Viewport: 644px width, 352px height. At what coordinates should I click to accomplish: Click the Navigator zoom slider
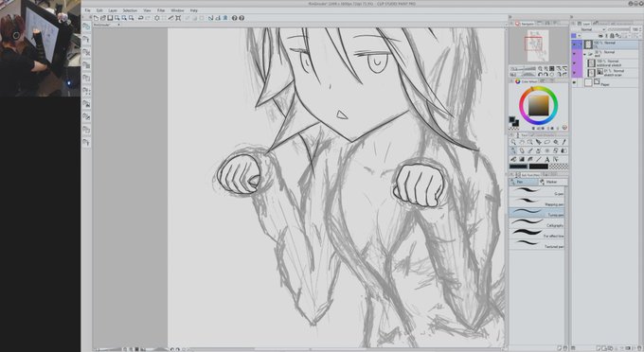pyautogui.click(x=524, y=68)
